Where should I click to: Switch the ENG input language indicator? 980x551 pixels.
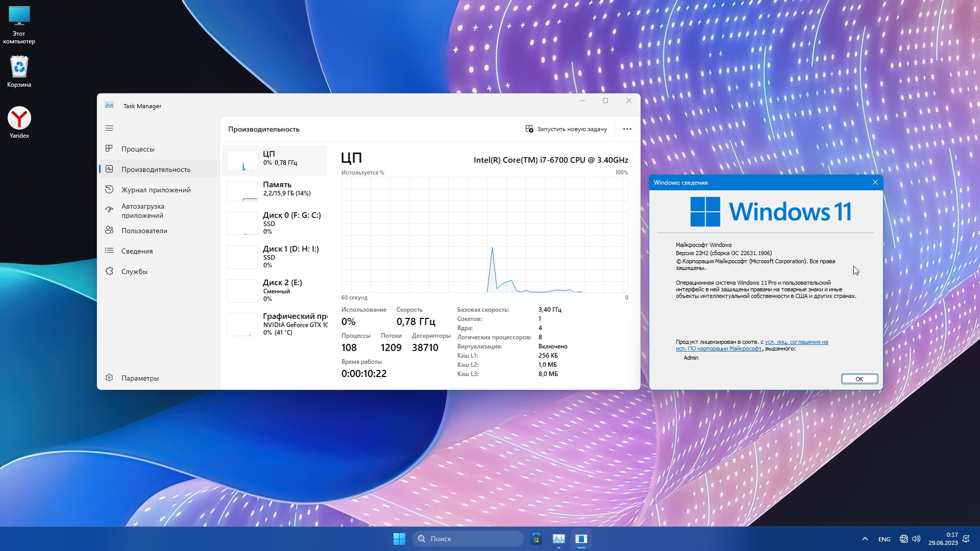coord(884,539)
